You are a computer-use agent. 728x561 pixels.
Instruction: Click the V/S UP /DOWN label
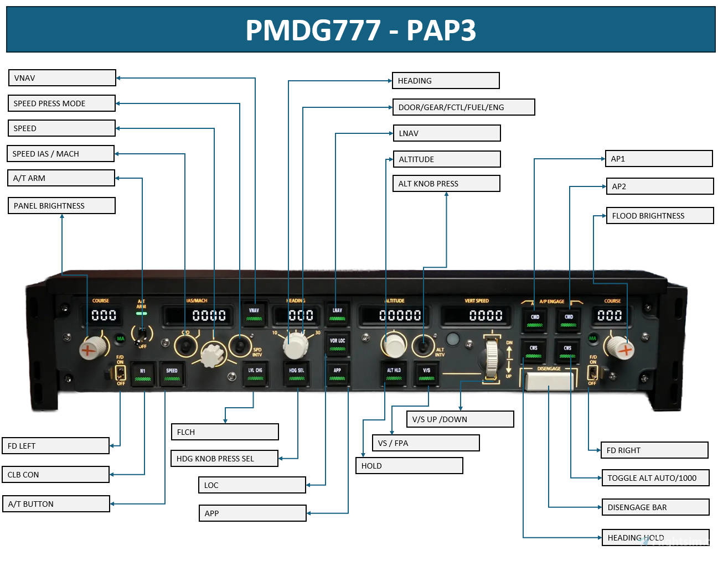point(460,419)
